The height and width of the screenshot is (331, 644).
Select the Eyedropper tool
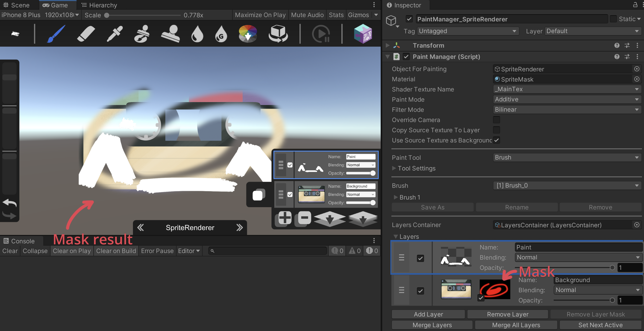click(x=115, y=34)
